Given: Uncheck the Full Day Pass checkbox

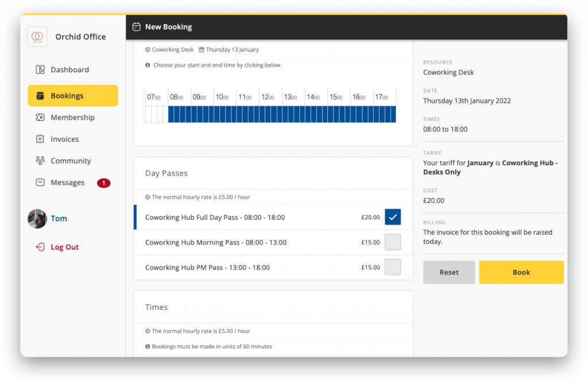Looking at the screenshot, I should click(393, 217).
